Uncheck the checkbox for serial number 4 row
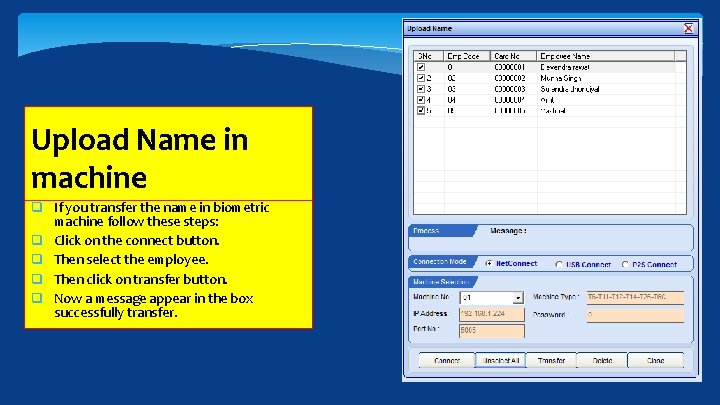Viewport: 720px width, 405px height. click(421, 100)
